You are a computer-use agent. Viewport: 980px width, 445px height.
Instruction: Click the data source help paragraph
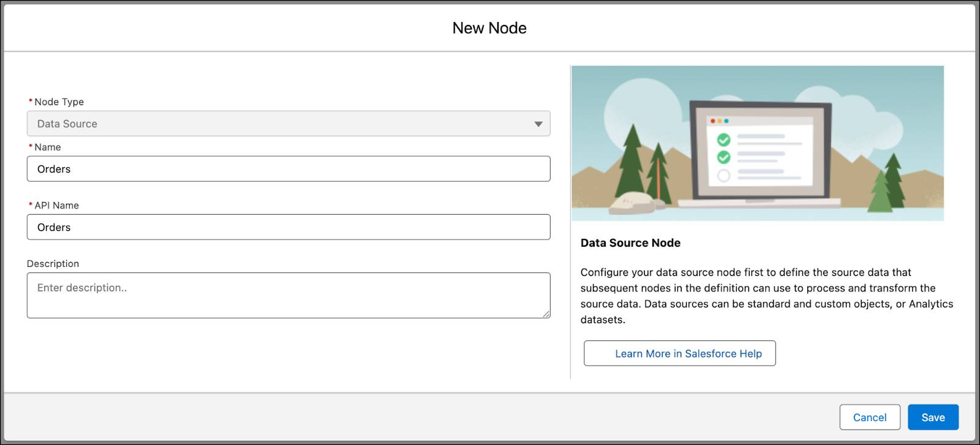(x=767, y=296)
